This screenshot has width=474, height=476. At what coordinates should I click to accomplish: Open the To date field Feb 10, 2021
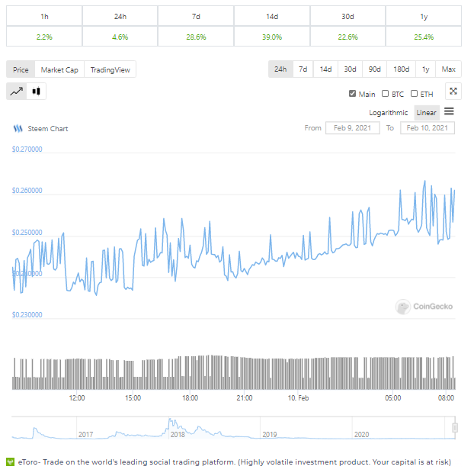click(427, 128)
